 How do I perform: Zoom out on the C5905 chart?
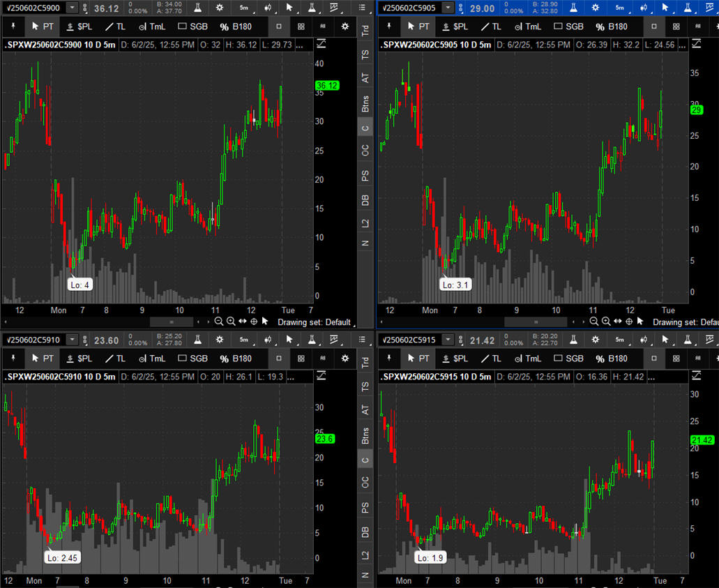tap(593, 322)
